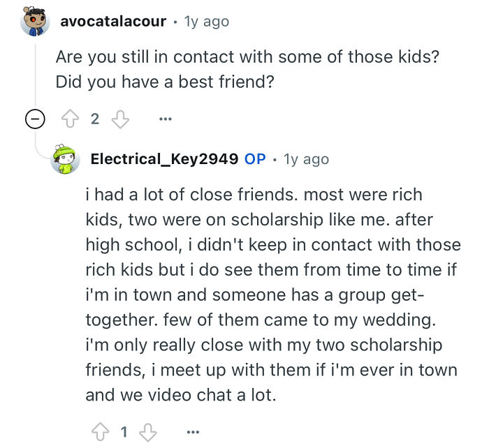This screenshot has height=448, width=489.
Task: Collapse the comment thread with minus button
Action: 34,119
